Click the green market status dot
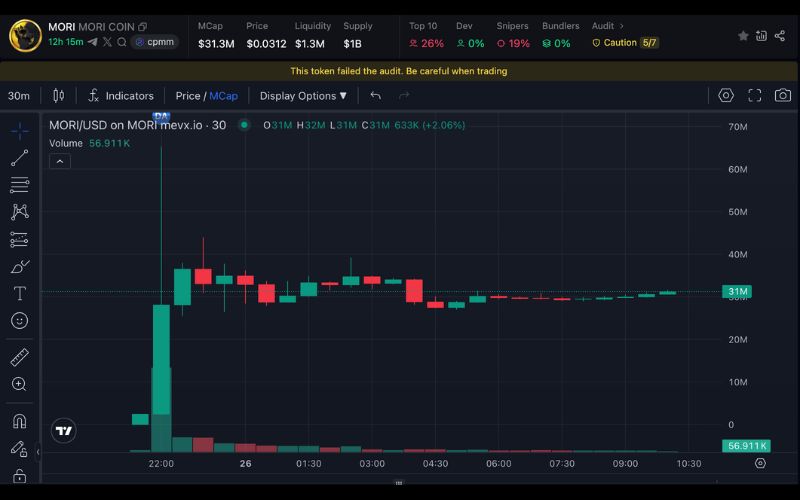 click(x=244, y=125)
